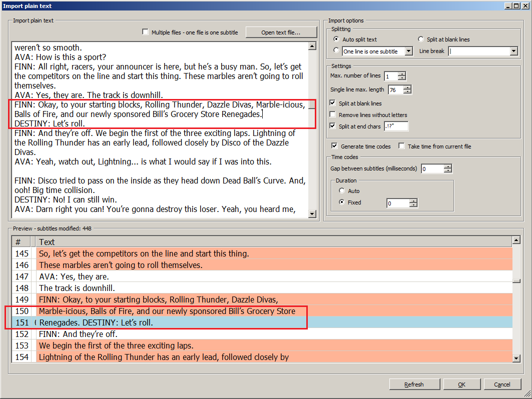The height and width of the screenshot is (399, 532).
Task: Select the 'Split at blank lines' splitting radio
Action: click(420, 39)
